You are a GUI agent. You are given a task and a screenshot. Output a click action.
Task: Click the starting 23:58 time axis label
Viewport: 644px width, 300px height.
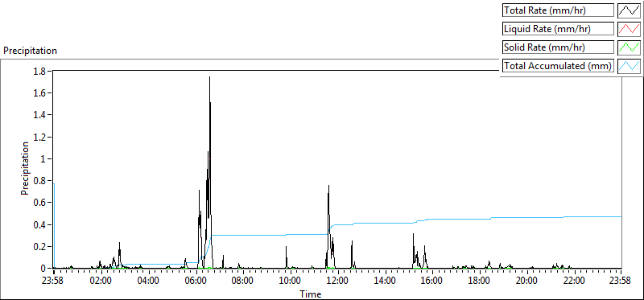(x=53, y=282)
